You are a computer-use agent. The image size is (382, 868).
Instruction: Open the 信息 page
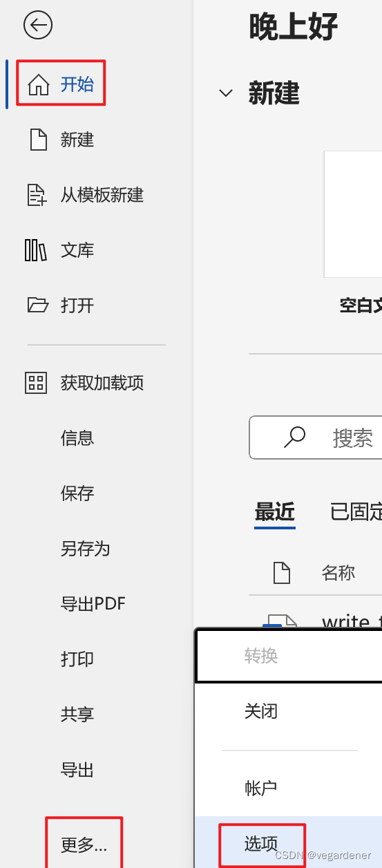point(77,437)
